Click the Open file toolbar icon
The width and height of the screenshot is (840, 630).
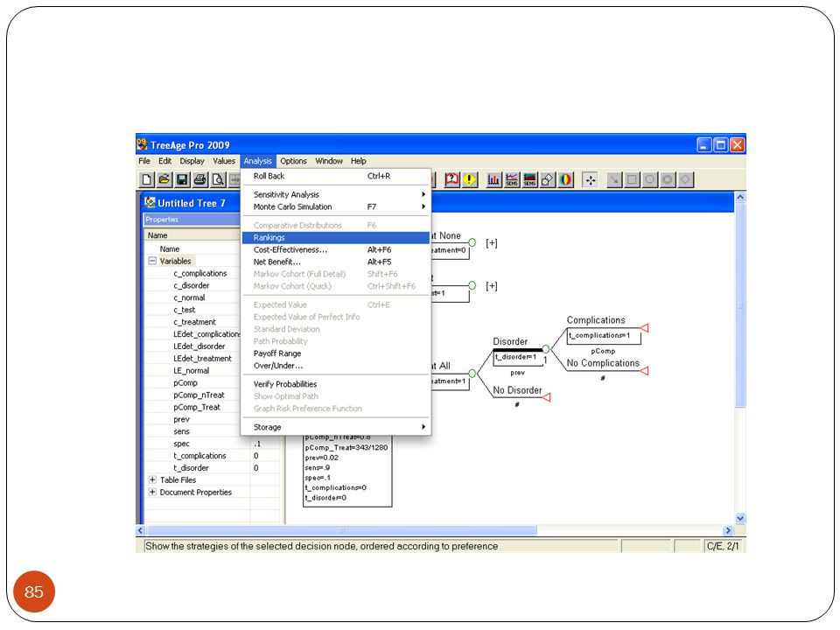tap(164, 179)
